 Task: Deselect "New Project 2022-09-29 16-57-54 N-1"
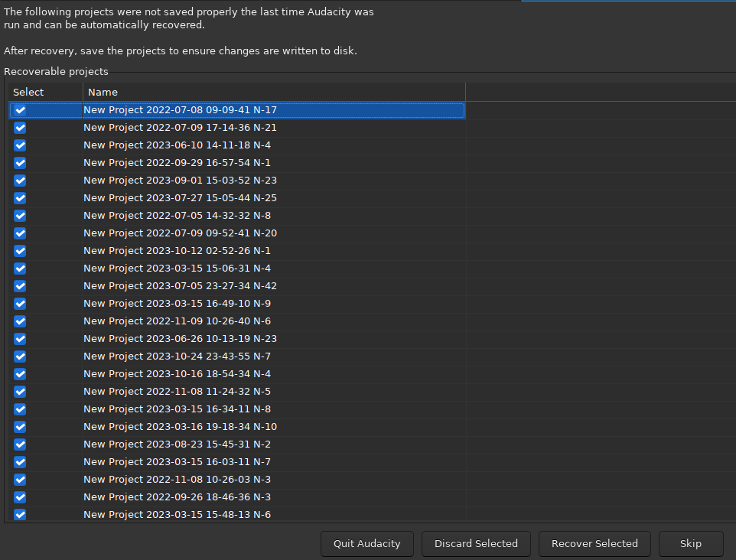pyautogui.click(x=19, y=163)
